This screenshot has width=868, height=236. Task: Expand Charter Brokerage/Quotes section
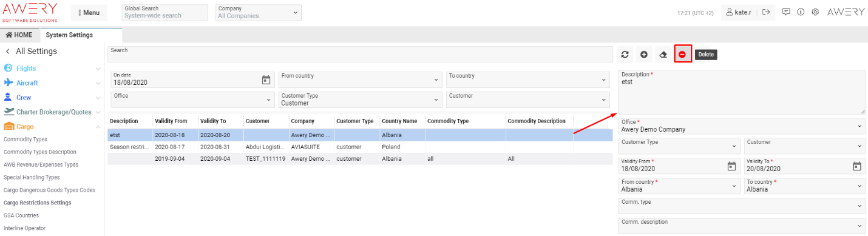point(98,112)
